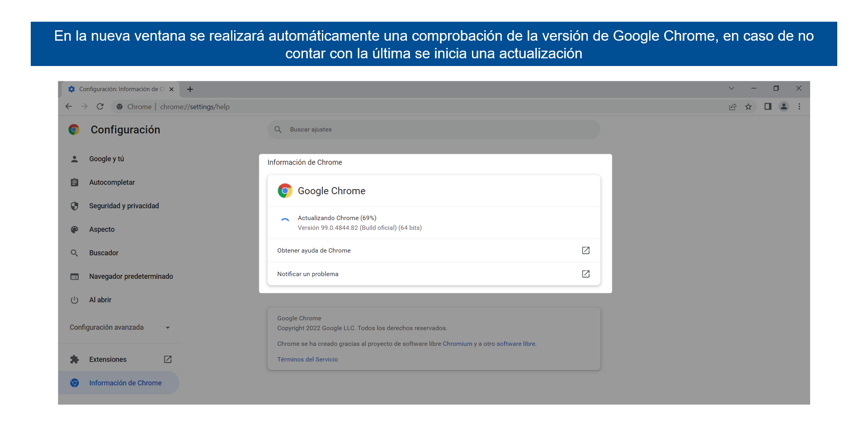Click magnifier icon in search box
Image resolution: width=868 pixels, height=434 pixels.
(x=278, y=130)
